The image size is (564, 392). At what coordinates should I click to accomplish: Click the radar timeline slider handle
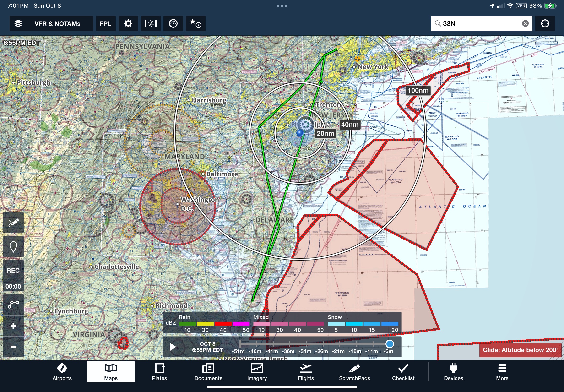point(389,344)
